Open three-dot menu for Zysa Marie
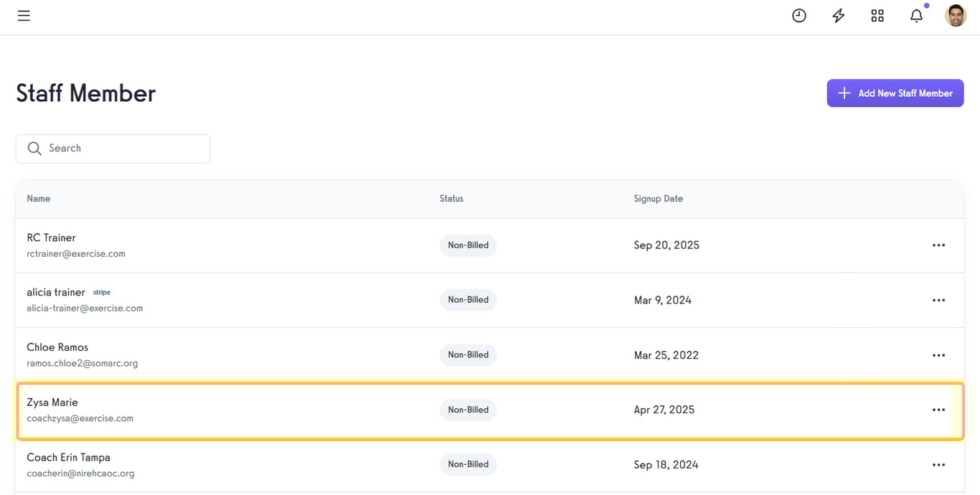Screen dimensions: 980x495 tap(938, 410)
